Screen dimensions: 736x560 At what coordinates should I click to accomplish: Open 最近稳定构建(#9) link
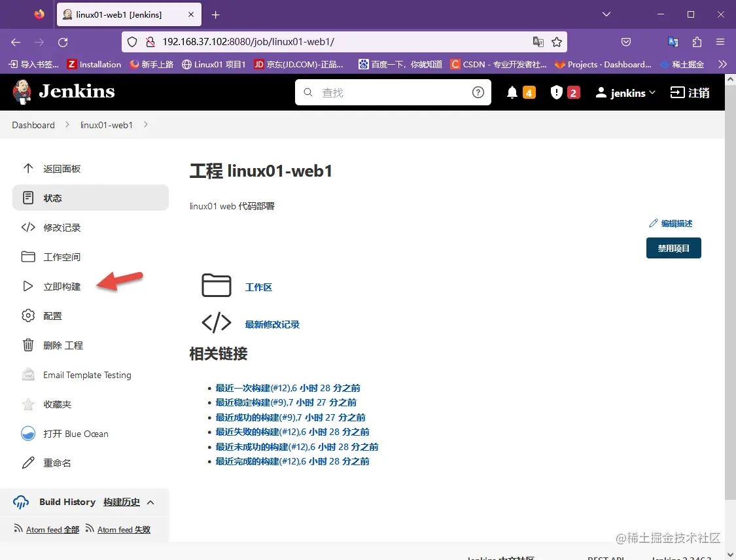[286, 403]
